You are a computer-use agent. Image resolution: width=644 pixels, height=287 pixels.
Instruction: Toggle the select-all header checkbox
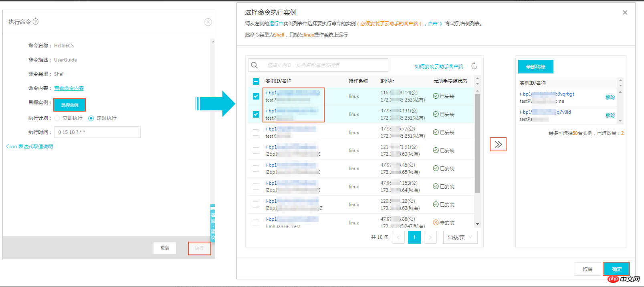[x=256, y=81]
